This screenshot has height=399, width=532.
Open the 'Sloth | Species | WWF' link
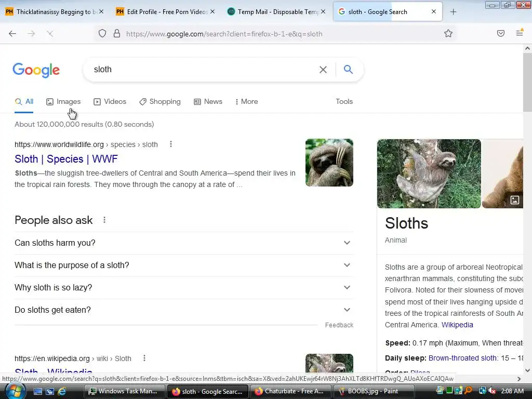point(66,159)
